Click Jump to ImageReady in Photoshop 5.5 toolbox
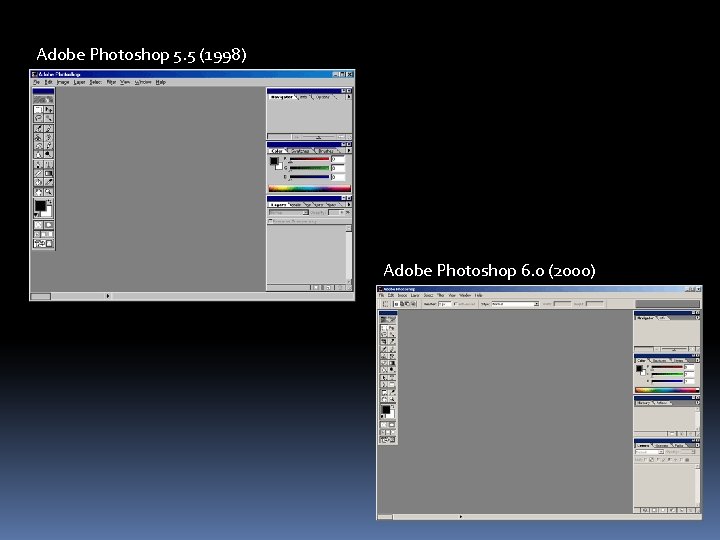Image resolution: width=720 pixels, height=540 pixels. (x=44, y=244)
